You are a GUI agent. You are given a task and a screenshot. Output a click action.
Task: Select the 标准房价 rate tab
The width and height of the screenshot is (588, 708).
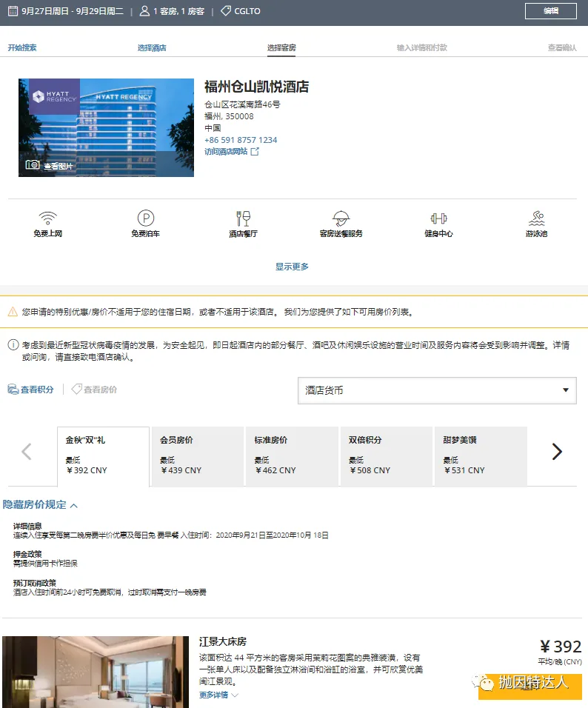click(292, 456)
